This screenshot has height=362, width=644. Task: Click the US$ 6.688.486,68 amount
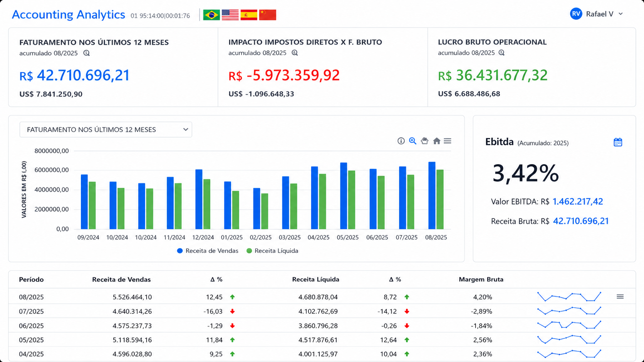469,94
